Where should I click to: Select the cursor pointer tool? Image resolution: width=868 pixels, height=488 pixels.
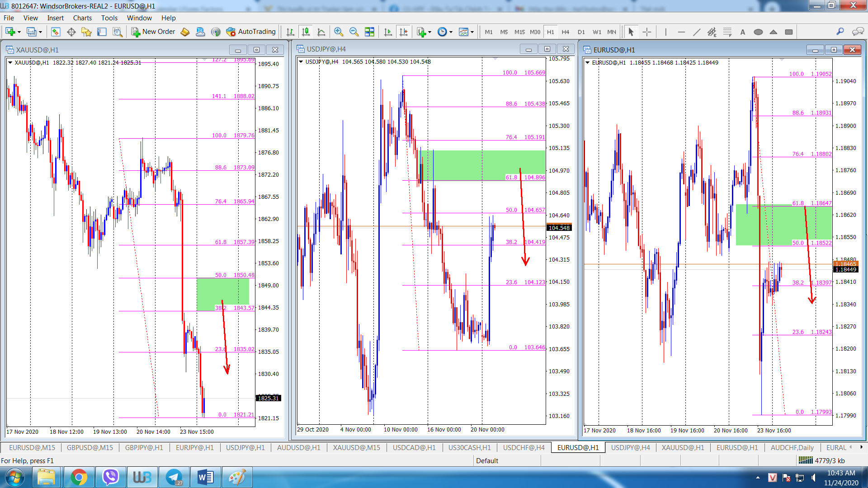click(631, 32)
